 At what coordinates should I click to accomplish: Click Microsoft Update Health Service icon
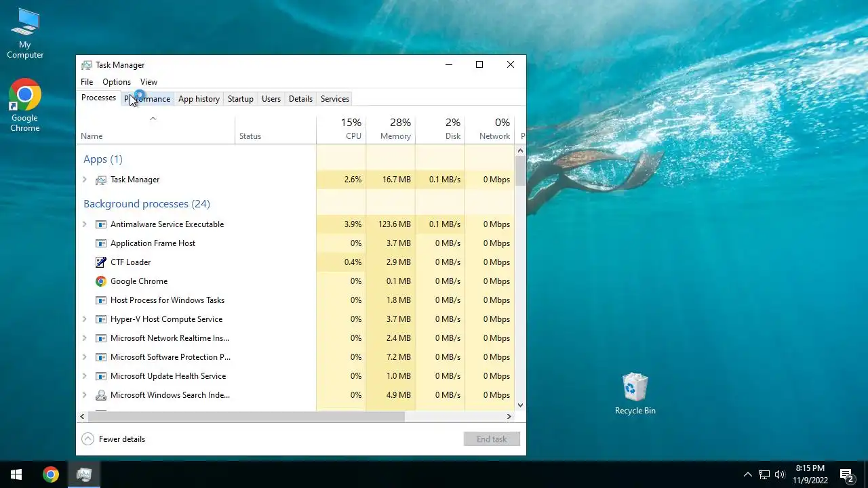[x=101, y=376]
